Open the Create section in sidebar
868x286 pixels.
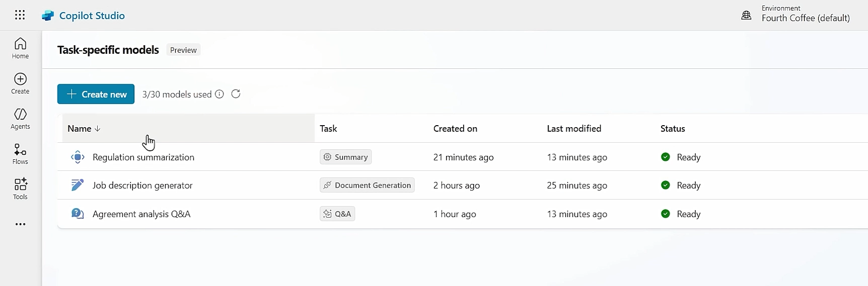[20, 83]
